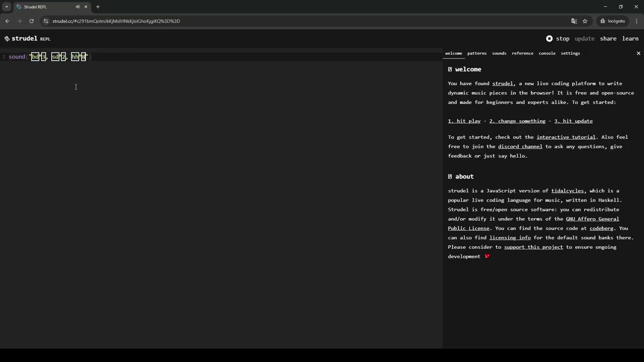This screenshot has width=644, height=362.
Task: Open the strudel hyperlink in welcome text
Action: [503, 83]
